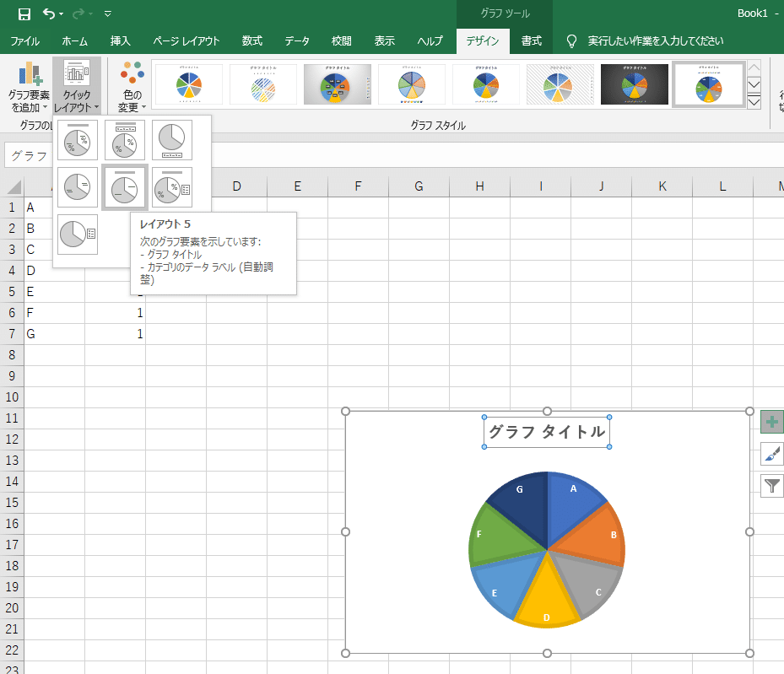Switch to the ホーム tab
784x674 pixels.
[74, 41]
